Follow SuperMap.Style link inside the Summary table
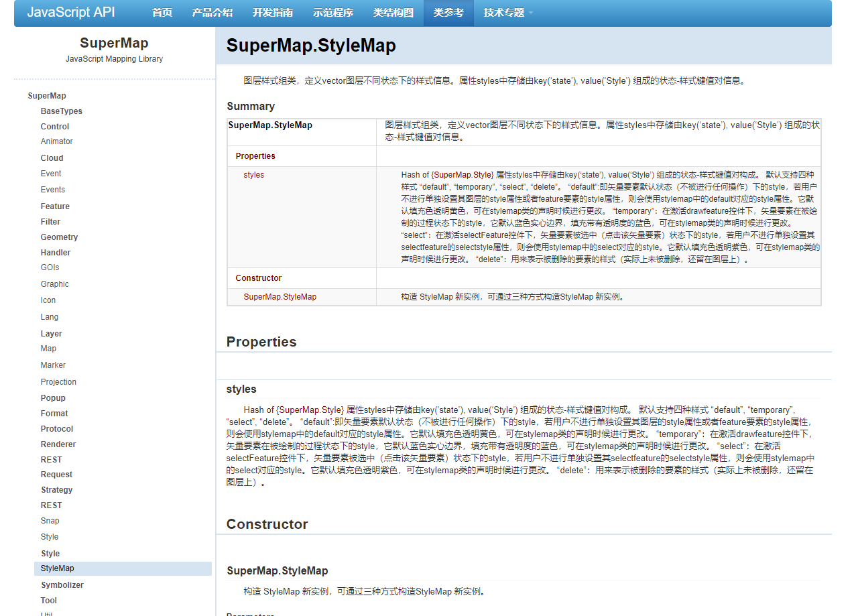 (463, 175)
